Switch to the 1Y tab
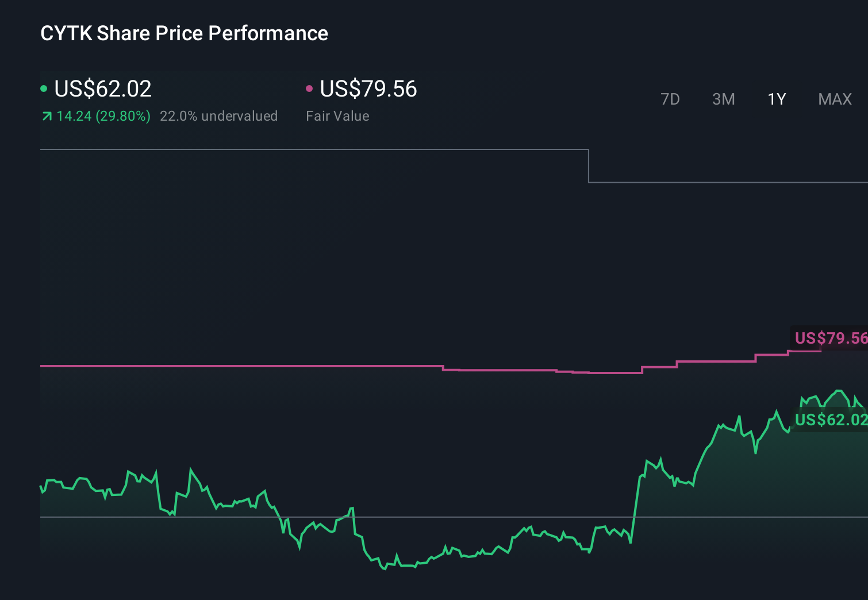This screenshot has height=600, width=868. coord(776,99)
